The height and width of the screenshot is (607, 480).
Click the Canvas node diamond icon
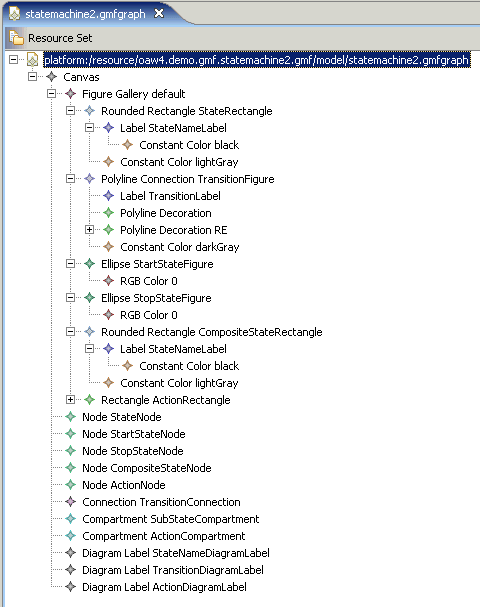point(51,77)
